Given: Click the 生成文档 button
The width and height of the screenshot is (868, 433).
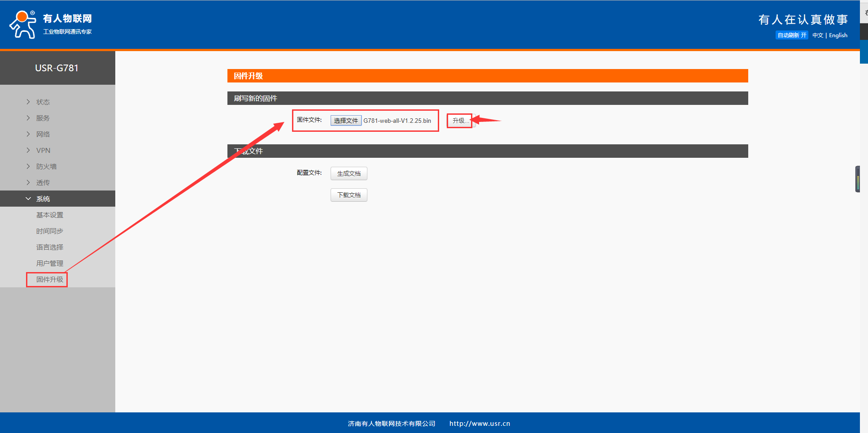Looking at the screenshot, I should [x=349, y=173].
